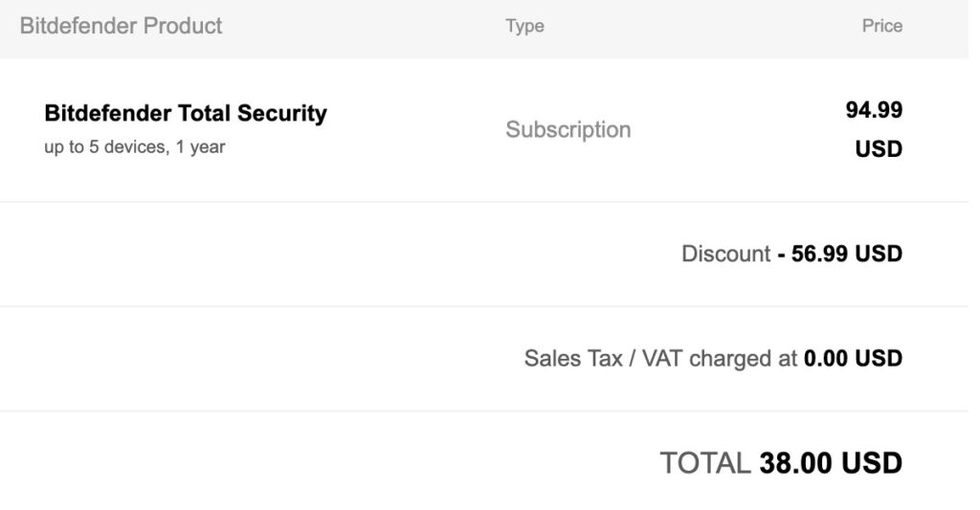Click the "Price" column header
This screenshot has width=980, height=510.
pyautogui.click(x=881, y=26)
